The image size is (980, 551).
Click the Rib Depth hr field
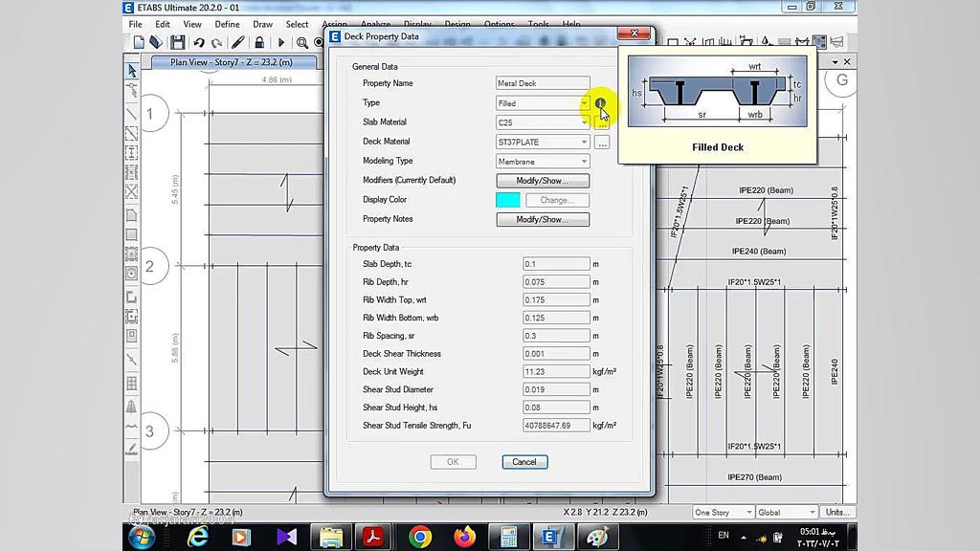[x=556, y=282]
